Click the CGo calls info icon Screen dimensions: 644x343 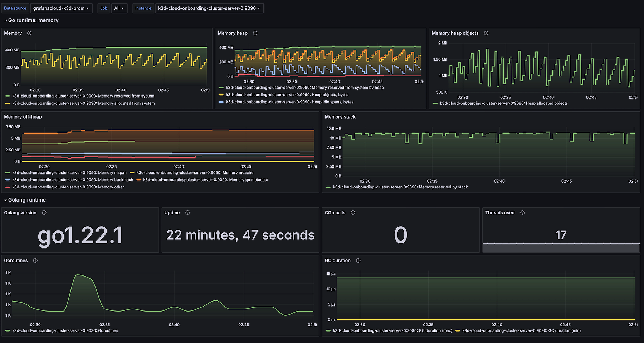tap(353, 212)
